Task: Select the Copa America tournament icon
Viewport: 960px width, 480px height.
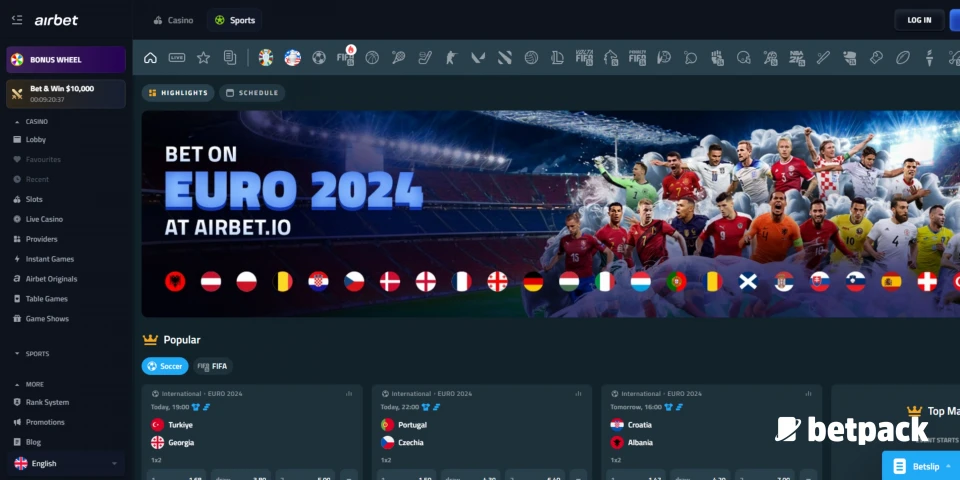Action: 293,58
